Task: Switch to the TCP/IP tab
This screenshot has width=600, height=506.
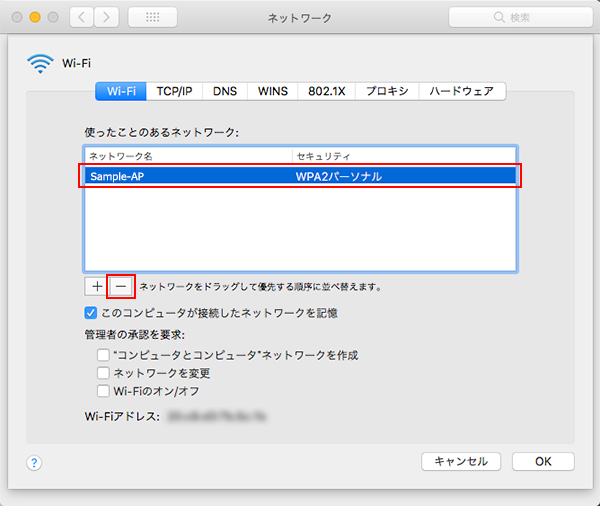Action: coord(174,91)
